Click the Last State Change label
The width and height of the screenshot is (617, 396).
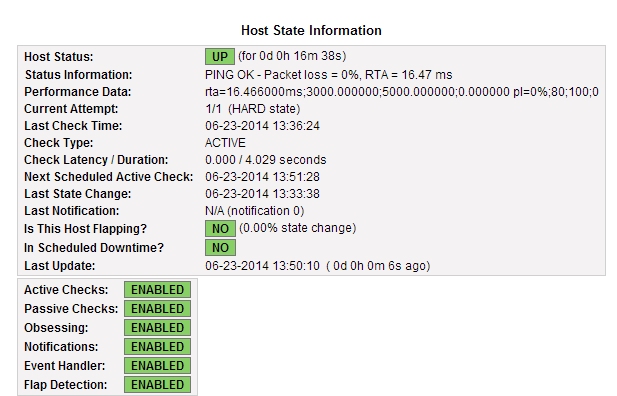[78, 194]
